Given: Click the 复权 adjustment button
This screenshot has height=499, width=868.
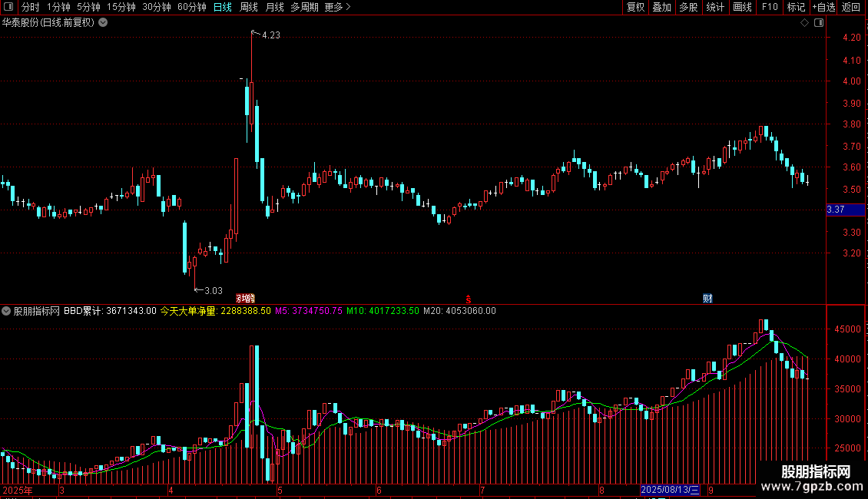Looking at the screenshot, I should pyautogui.click(x=635, y=7).
